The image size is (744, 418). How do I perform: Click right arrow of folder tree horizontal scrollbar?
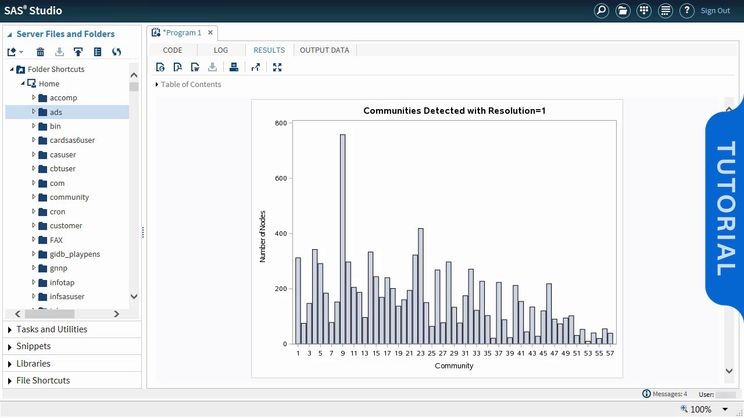coord(116,314)
